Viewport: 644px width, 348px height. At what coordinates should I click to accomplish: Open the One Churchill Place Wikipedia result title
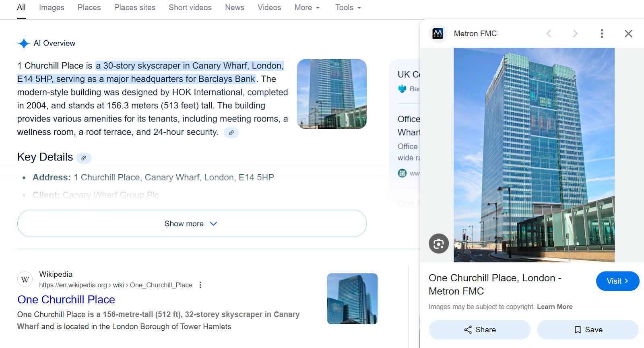pos(66,300)
